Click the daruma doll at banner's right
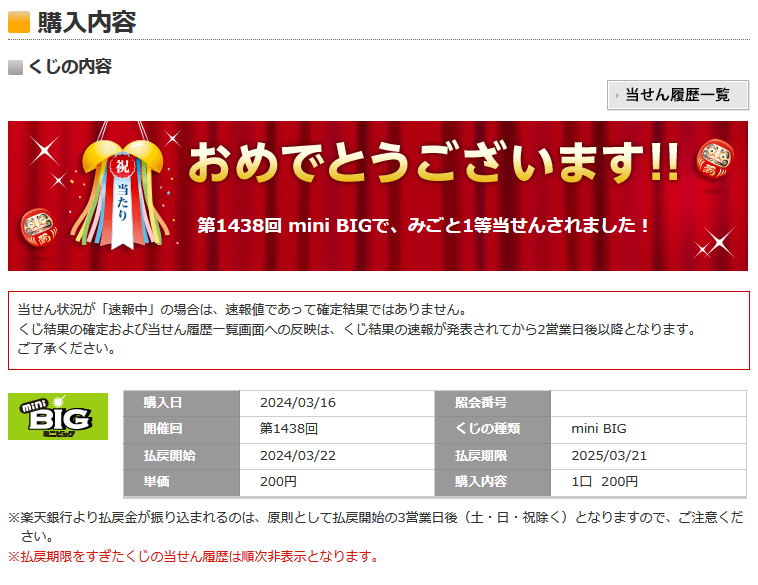Viewport: 758px width, 585px height. pyautogui.click(x=715, y=158)
